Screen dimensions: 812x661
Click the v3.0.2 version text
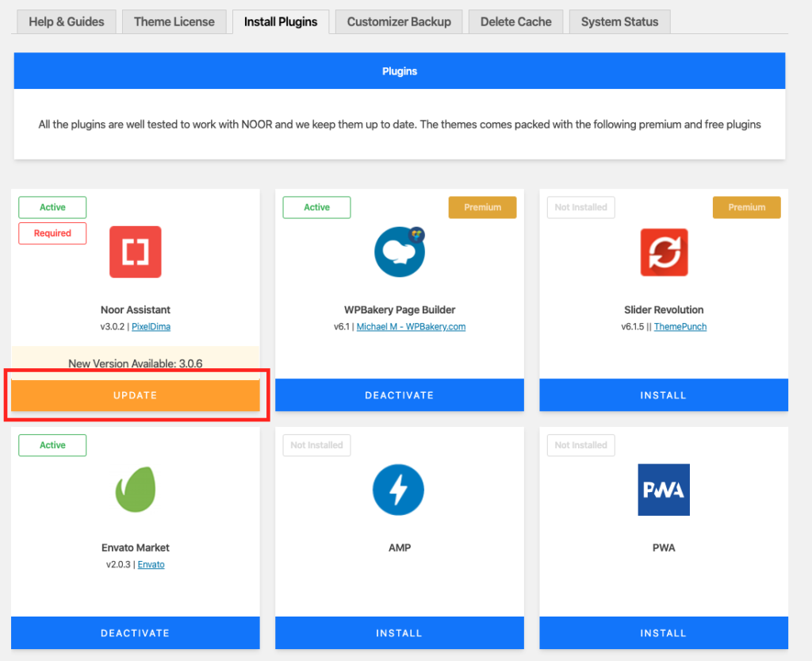(113, 326)
